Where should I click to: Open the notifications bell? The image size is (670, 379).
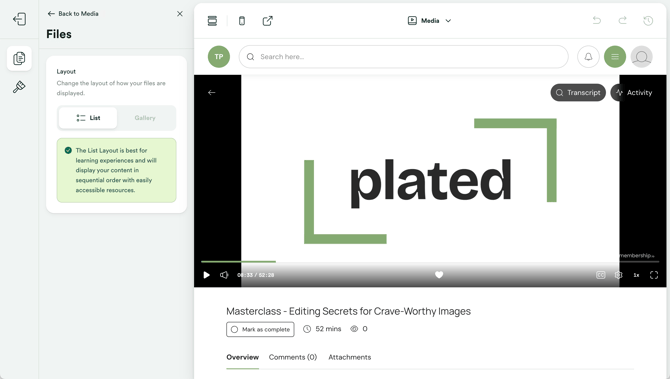point(588,56)
